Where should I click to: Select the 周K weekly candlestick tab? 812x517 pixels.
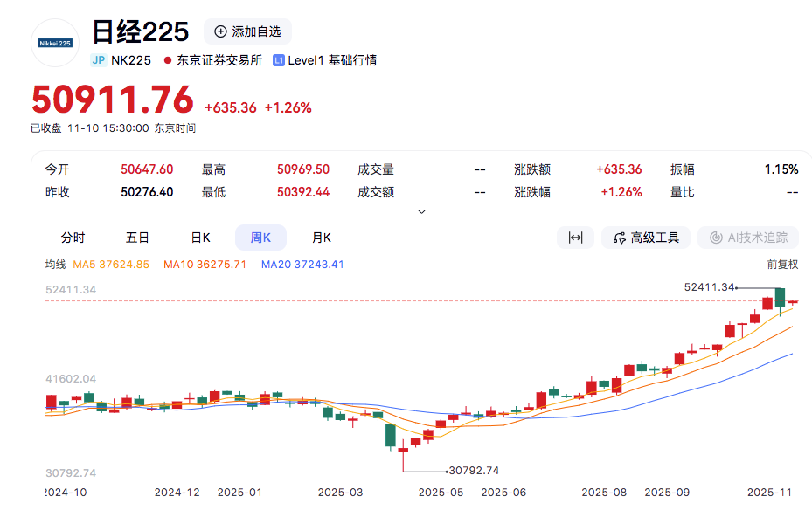pyautogui.click(x=260, y=238)
